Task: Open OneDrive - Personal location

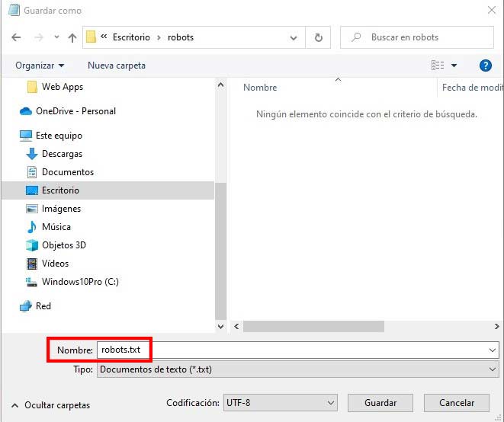Action: 75,111
